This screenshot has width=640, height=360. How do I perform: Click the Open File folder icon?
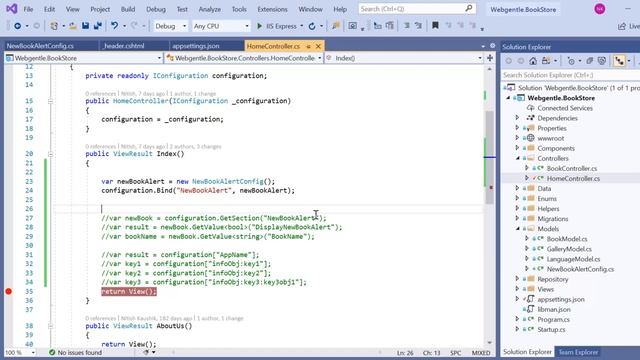[73, 26]
